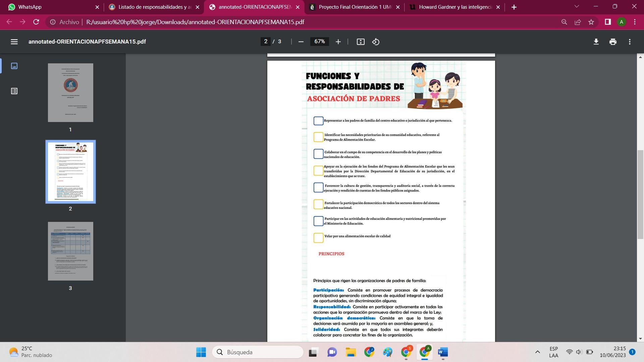The image size is (644, 362).
Task: Zoom out with the minus button
Action: [301, 42]
